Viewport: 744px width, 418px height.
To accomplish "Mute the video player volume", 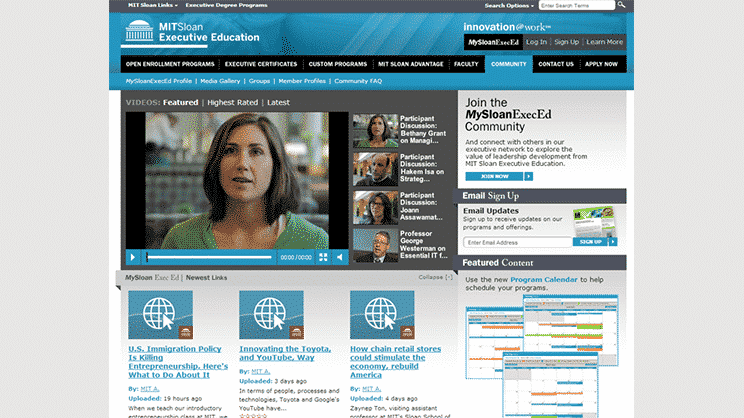I will [x=340, y=257].
